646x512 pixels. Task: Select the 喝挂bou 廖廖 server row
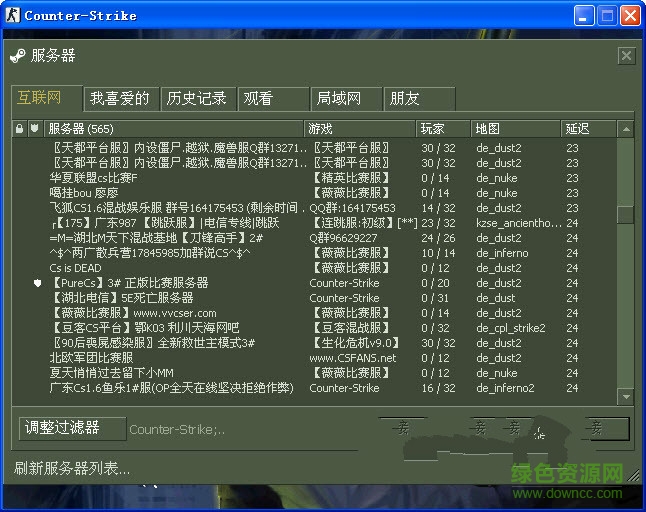[x=315, y=193]
